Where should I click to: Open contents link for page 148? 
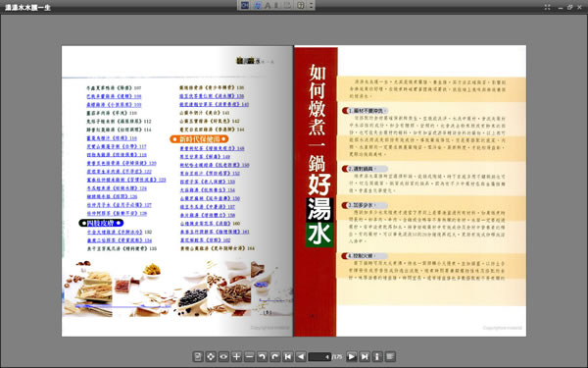212,148
